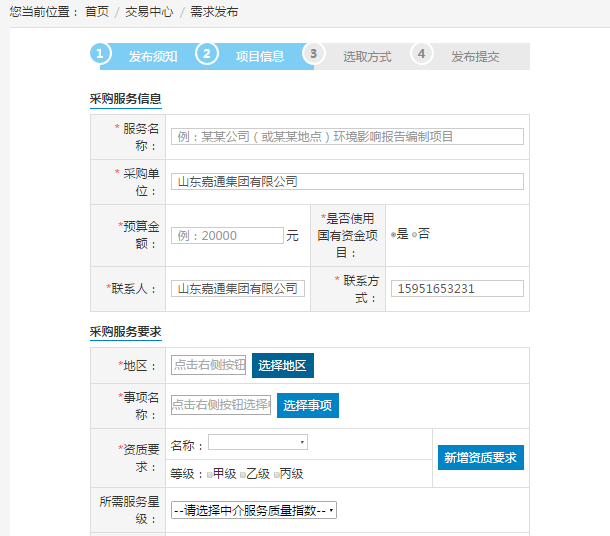Open 交易中心 breadcrumb link
Screen dimensions: 610x536
149,13
